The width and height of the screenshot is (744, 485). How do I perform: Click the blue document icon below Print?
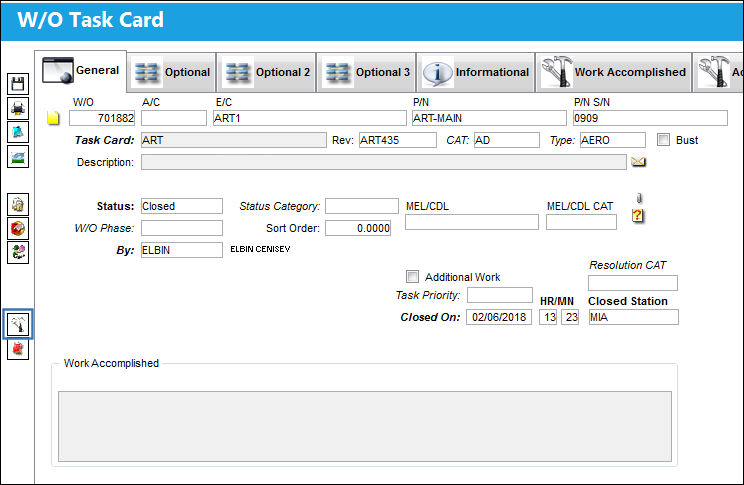pos(18,132)
